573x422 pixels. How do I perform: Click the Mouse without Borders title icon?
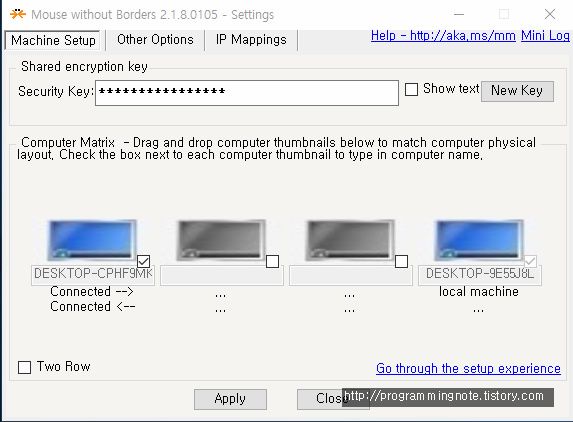[18, 14]
